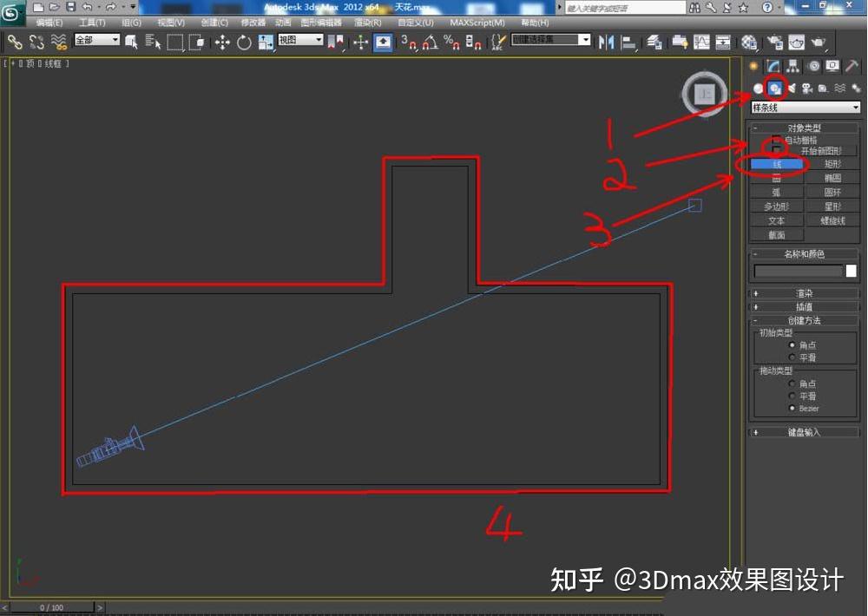Enable the 自动栅格 checkbox
This screenshot has width=868, height=616.
pos(776,140)
